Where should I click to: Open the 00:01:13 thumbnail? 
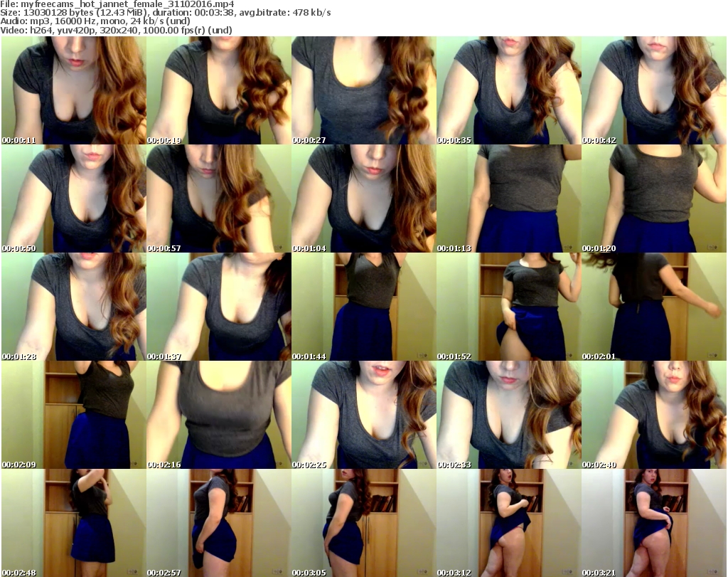click(x=509, y=198)
